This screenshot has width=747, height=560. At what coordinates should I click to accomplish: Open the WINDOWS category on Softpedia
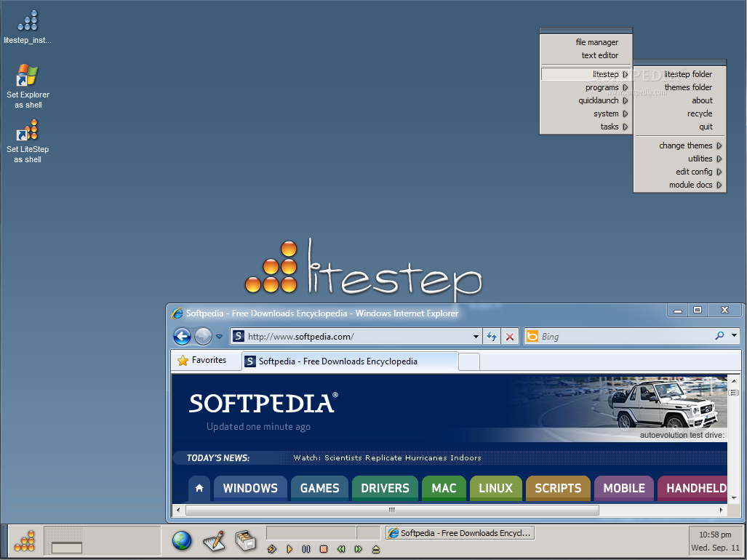pos(250,488)
